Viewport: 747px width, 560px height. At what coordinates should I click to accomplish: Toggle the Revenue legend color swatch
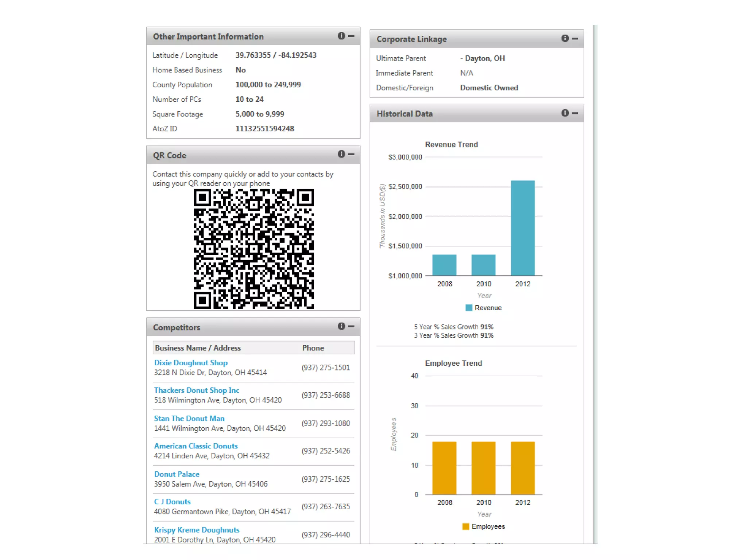tap(469, 308)
